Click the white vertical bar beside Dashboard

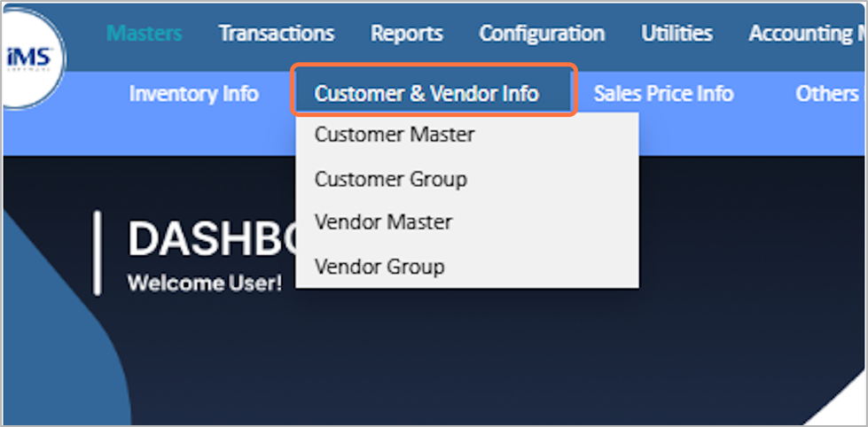tap(98, 252)
